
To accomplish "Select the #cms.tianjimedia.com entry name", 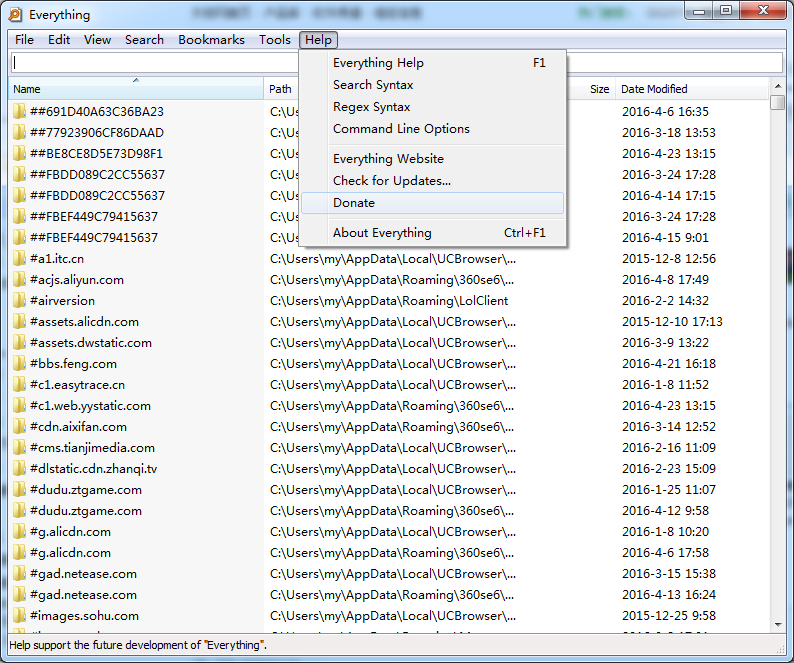I will pyautogui.click(x=92, y=448).
